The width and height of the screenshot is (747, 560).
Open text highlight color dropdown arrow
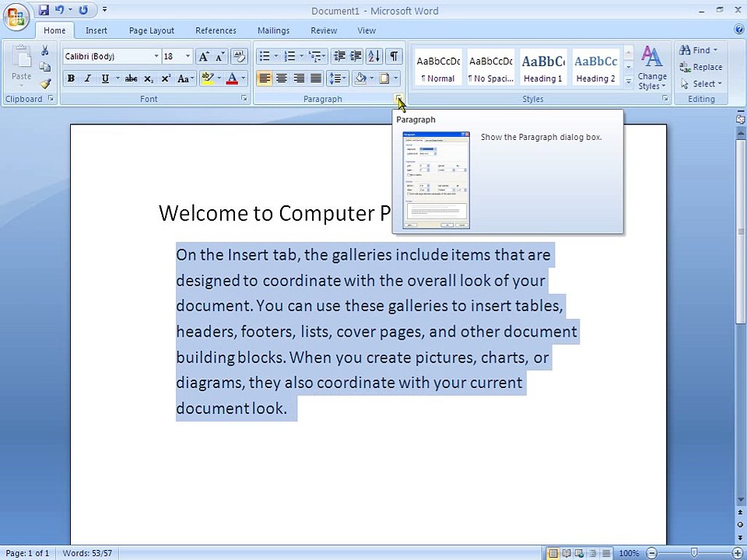coord(219,79)
